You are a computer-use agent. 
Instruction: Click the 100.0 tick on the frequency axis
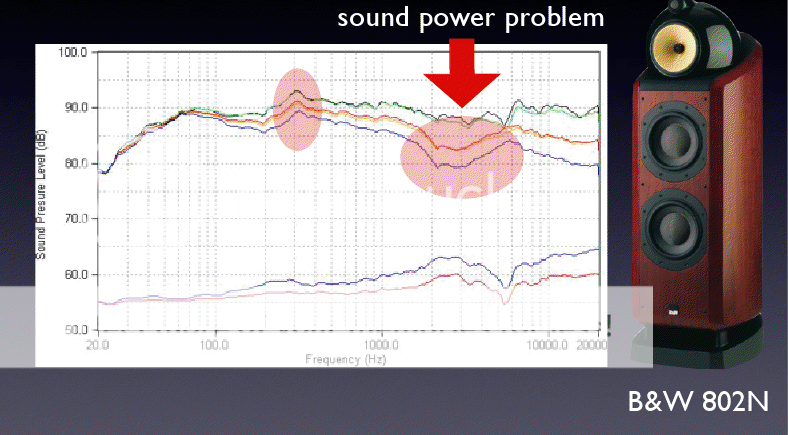215,343
